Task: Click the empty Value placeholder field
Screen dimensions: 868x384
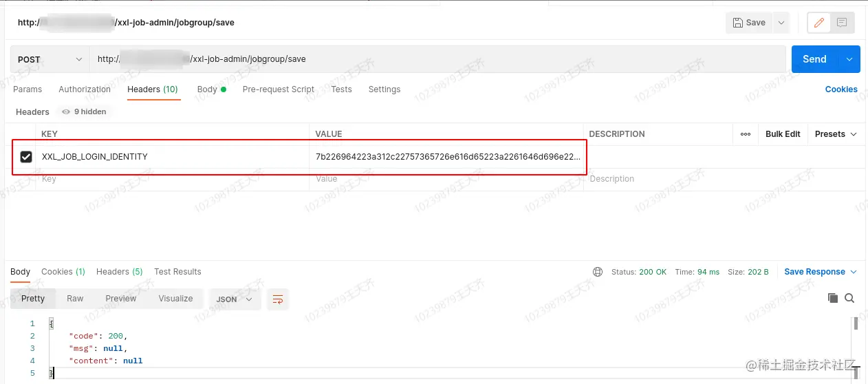Action: (x=447, y=179)
